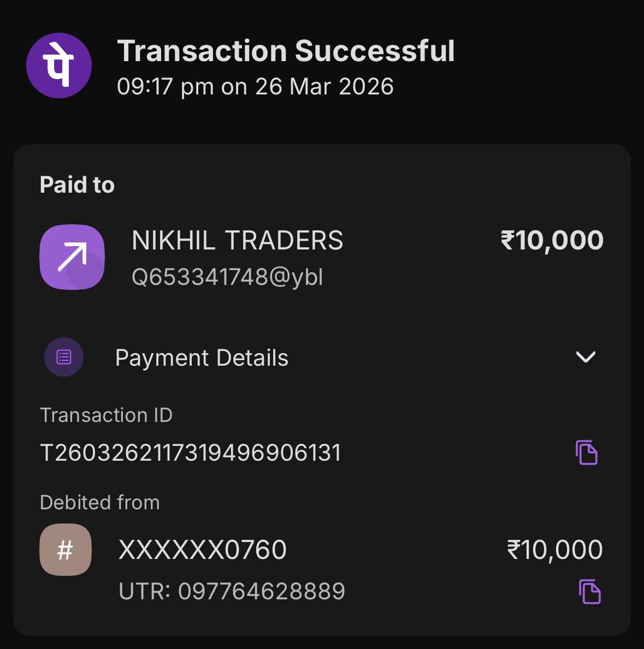Copy the UTR number using copy icon
644x649 pixels.
[x=589, y=592]
